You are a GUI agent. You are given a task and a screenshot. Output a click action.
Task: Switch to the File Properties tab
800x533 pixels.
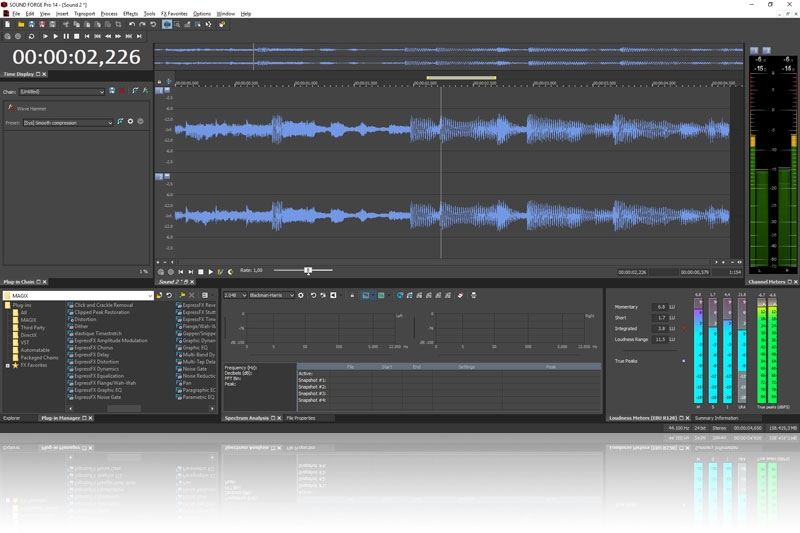(301, 418)
